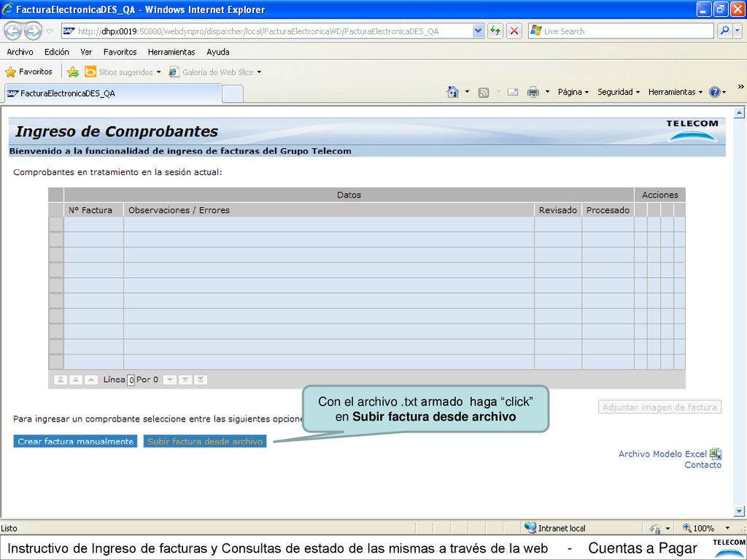
Task: Open the Página command bar menu
Action: click(x=573, y=92)
